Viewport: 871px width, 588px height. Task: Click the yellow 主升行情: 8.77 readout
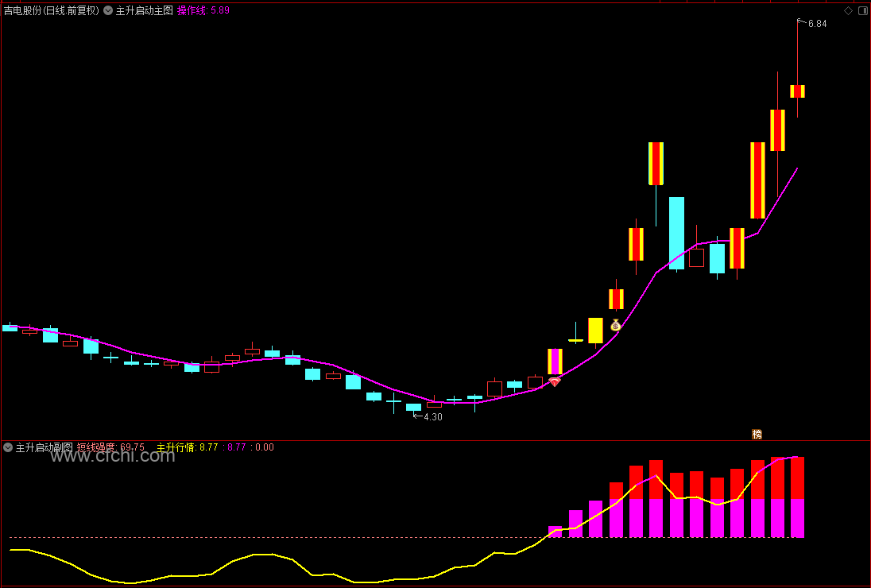pos(188,447)
